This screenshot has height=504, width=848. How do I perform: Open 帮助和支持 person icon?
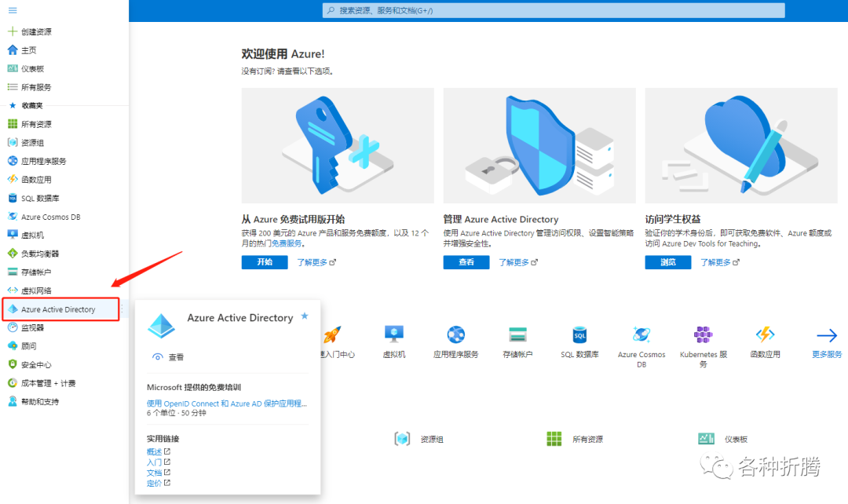[13, 401]
